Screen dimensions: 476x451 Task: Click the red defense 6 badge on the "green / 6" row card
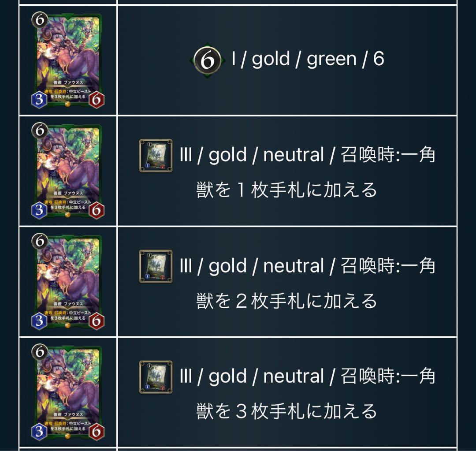pyautogui.click(x=97, y=99)
